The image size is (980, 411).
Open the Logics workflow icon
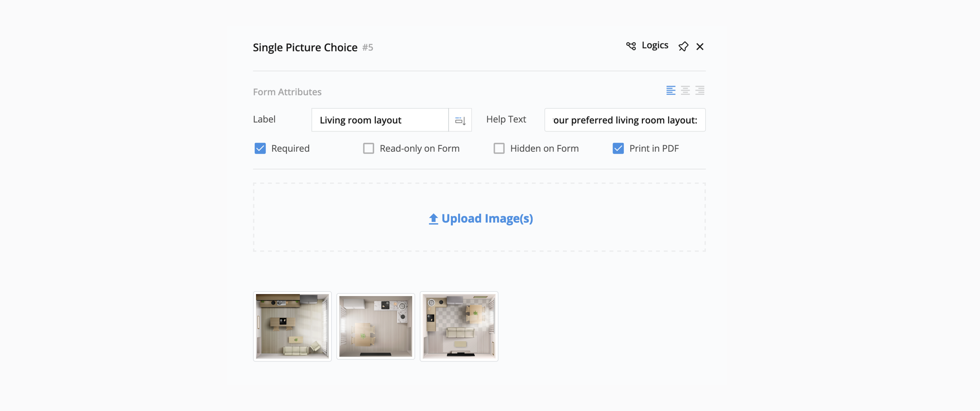pos(631,46)
